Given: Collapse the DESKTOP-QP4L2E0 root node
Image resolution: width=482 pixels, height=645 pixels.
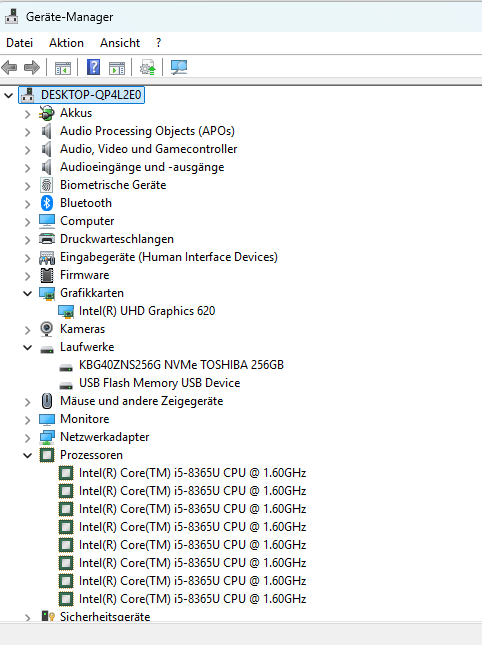Looking at the screenshot, I should 8,96.
